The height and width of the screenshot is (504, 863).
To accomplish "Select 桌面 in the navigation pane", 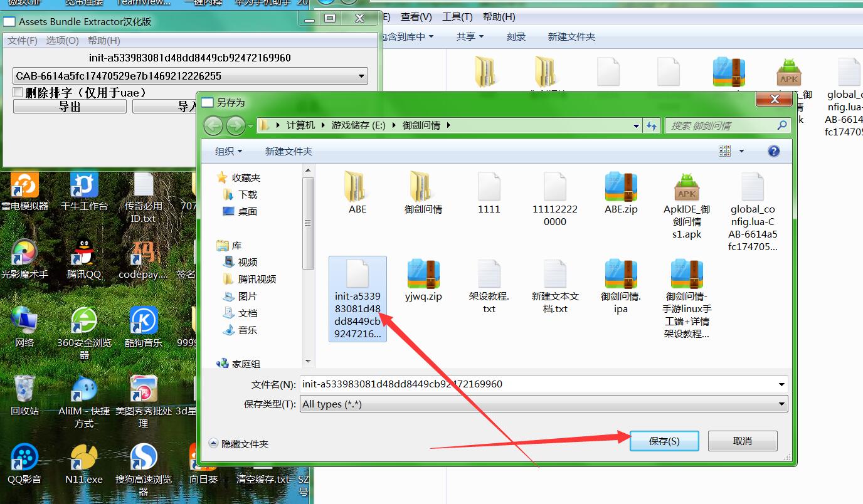I will [x=247, y=211].
